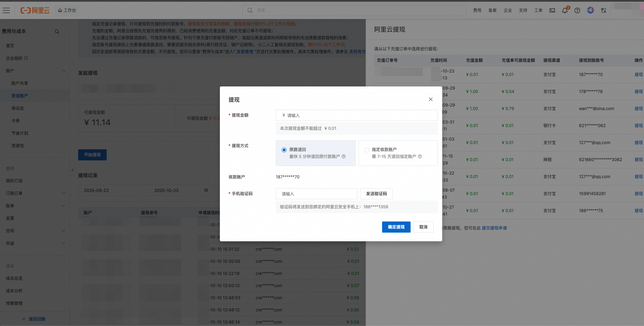Click 提现 for the 15991458281 row
Image resolution: width=644 pixels, height=326 pixels.
(x=639, y=194)
